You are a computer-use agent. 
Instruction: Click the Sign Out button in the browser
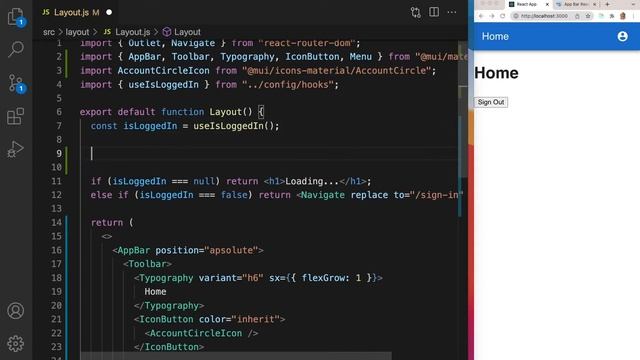(491, 102)
